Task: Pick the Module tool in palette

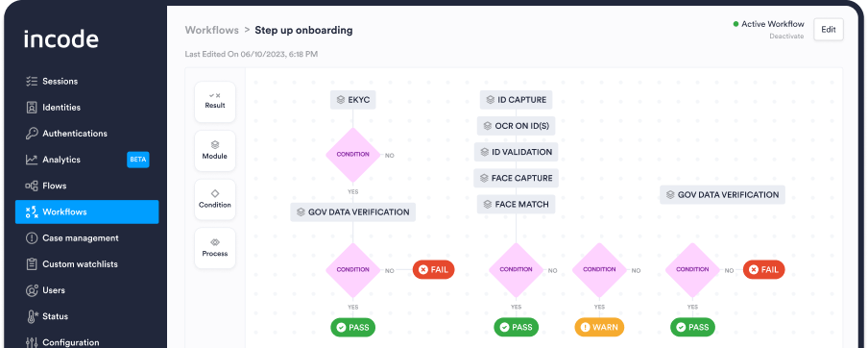Action: click(x=215, y=151)
